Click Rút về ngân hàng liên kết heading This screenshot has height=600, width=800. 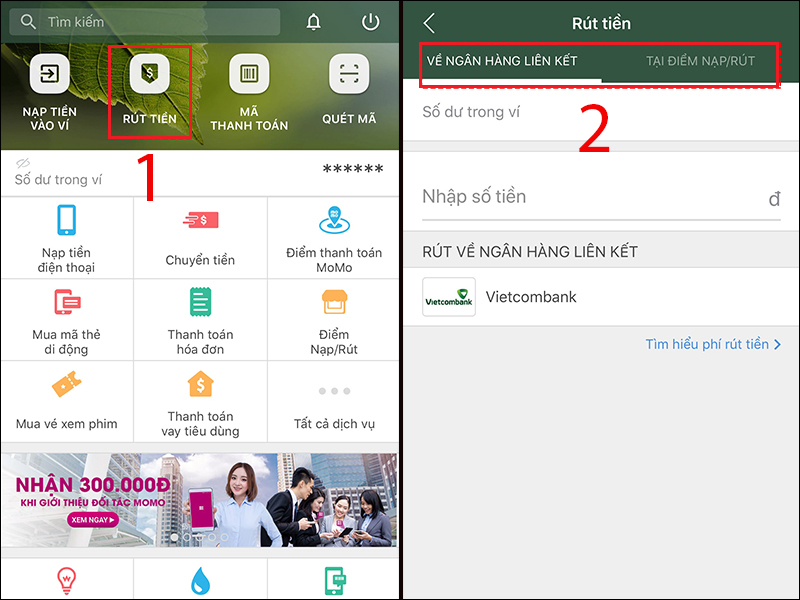click(530, 252)
